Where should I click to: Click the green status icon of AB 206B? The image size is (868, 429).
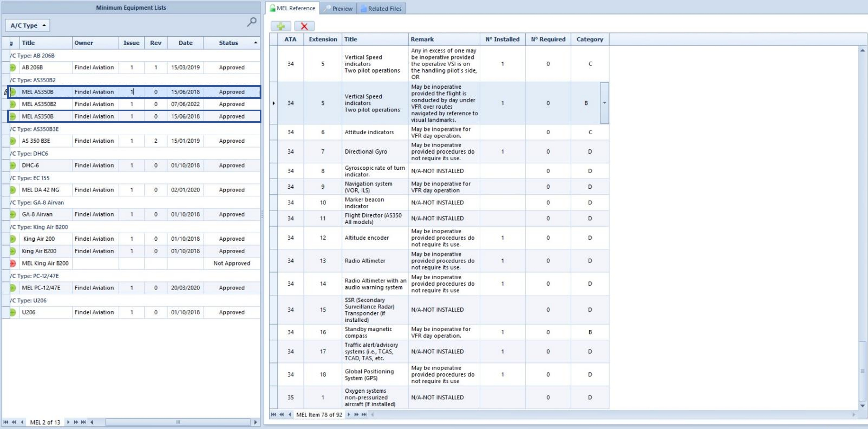(x=13, y=68)
